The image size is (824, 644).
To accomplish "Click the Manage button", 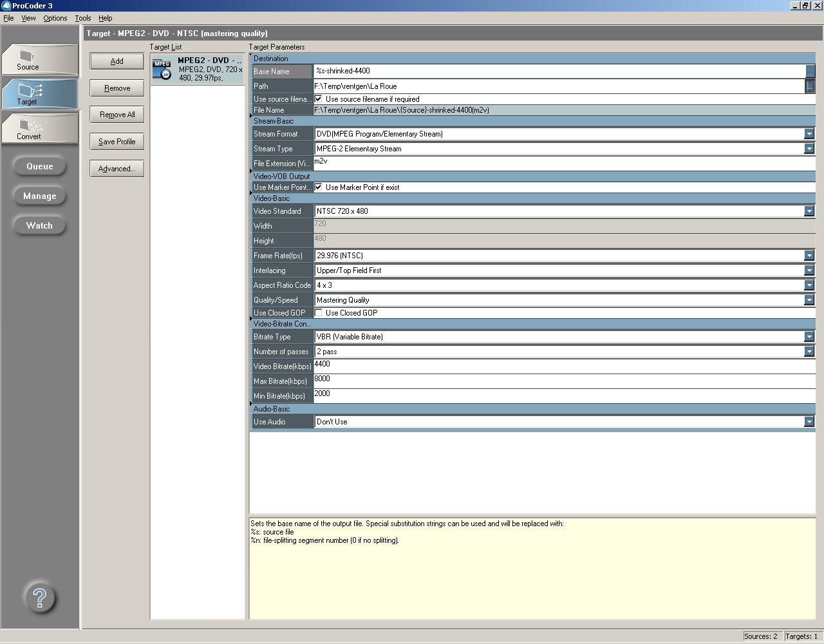I will click(x=39, y=196).
